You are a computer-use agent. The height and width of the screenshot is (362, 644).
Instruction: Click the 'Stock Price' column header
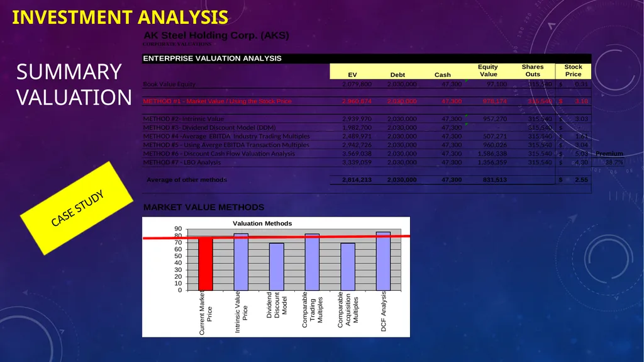pyautogui.click(x=574, y=71)
